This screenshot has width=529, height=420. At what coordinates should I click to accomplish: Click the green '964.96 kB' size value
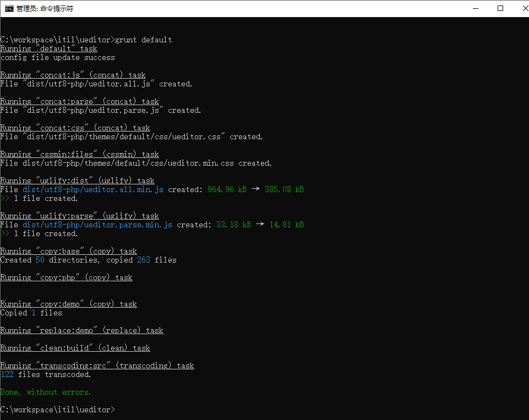click(227, 189)
